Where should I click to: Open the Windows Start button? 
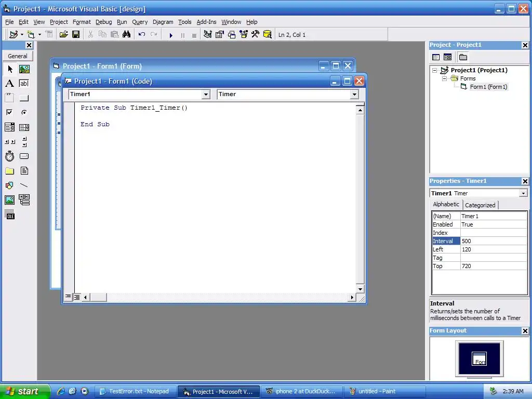point(25,391)
